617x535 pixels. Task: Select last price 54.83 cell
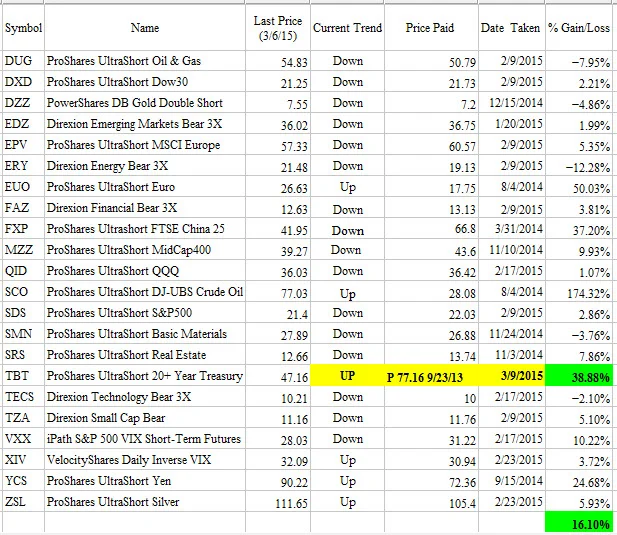click(x=278, y=61)
